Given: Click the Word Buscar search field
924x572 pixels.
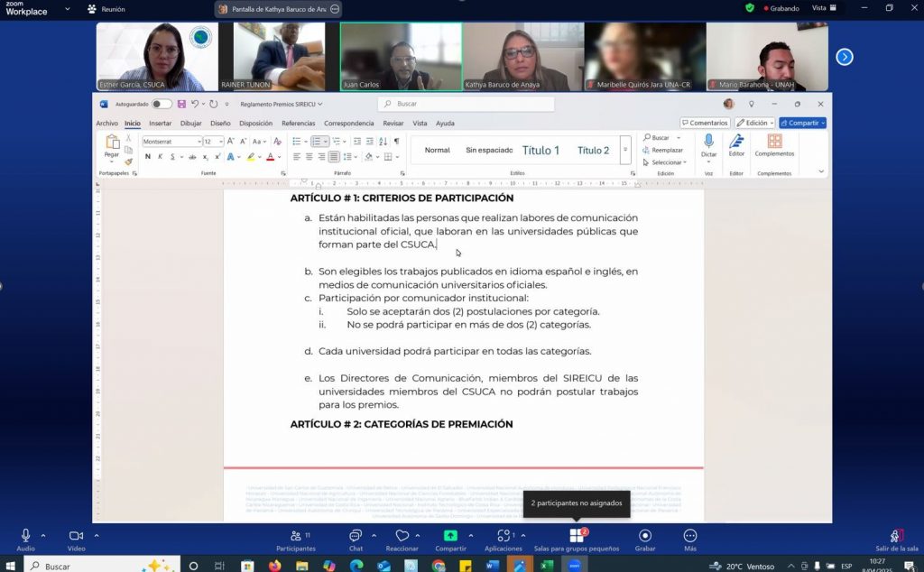Looking at the screenshot, I should (465, 104).
